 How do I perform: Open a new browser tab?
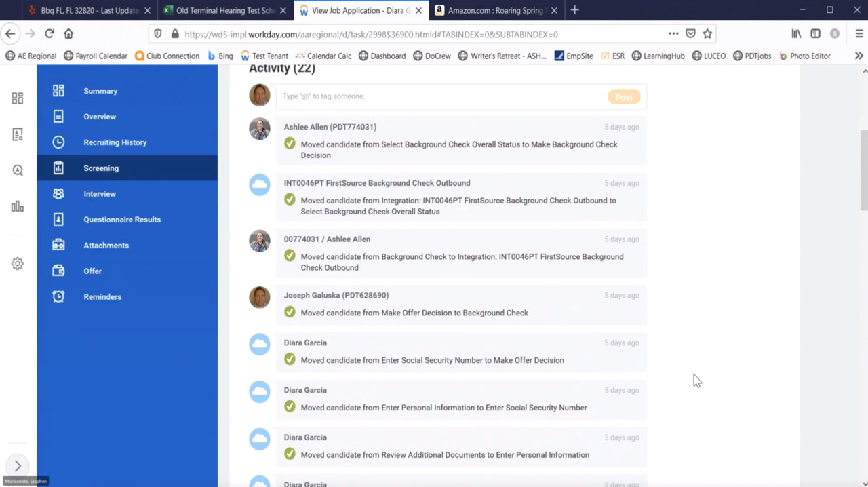pyautogui.click(x=574, y=10)
